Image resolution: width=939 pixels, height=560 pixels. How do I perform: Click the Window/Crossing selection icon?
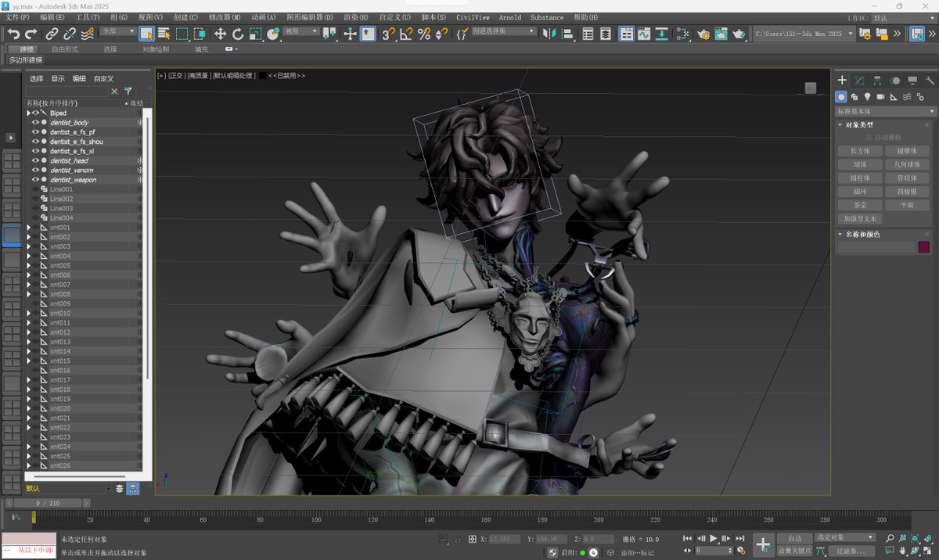click(200, 34)
